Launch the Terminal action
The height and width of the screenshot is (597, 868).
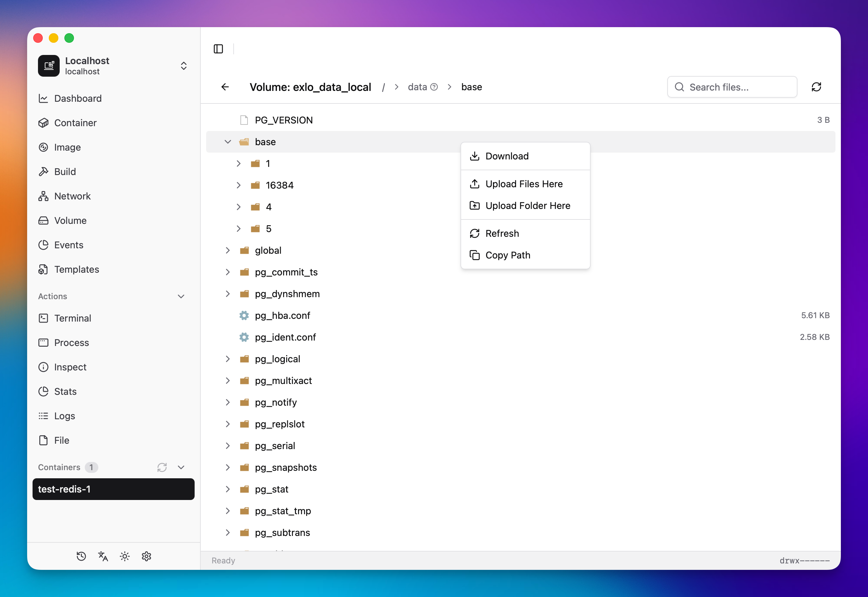[73, 318]
